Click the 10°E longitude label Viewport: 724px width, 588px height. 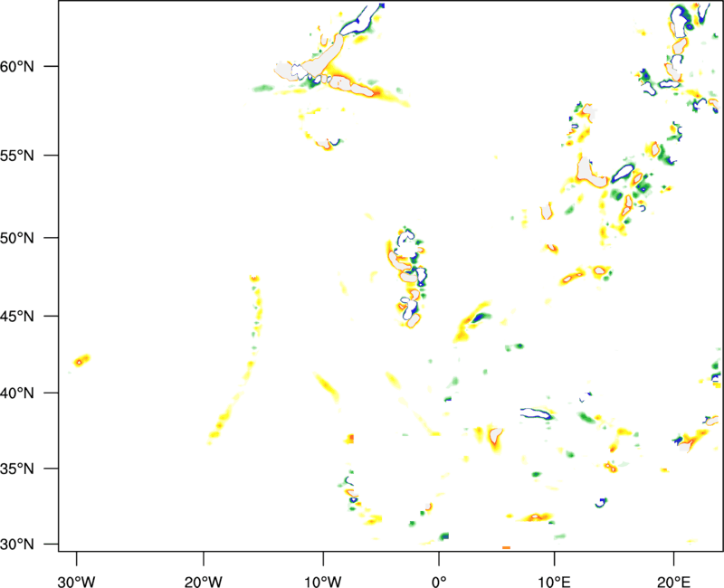click(x=554, y=582)
